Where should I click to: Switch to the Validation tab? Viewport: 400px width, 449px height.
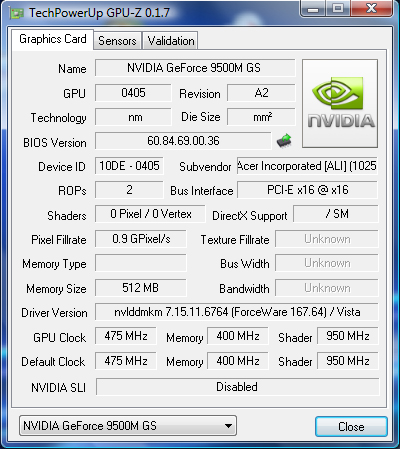pos(171,41)
